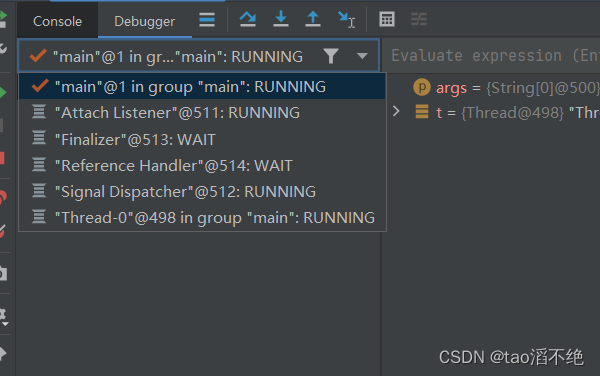Screen dimensions: 600x376
Task: Select the "Finalizer"@513 WAIT thread
Action: point(202,139)
